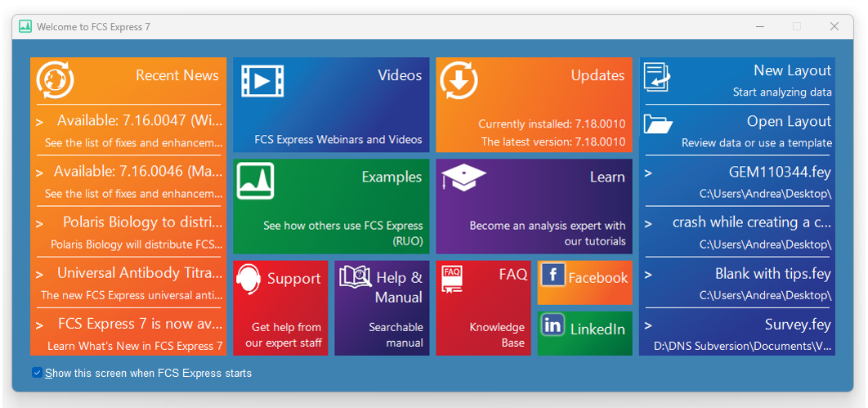Click Start analyzing data text

coord(781,92)
